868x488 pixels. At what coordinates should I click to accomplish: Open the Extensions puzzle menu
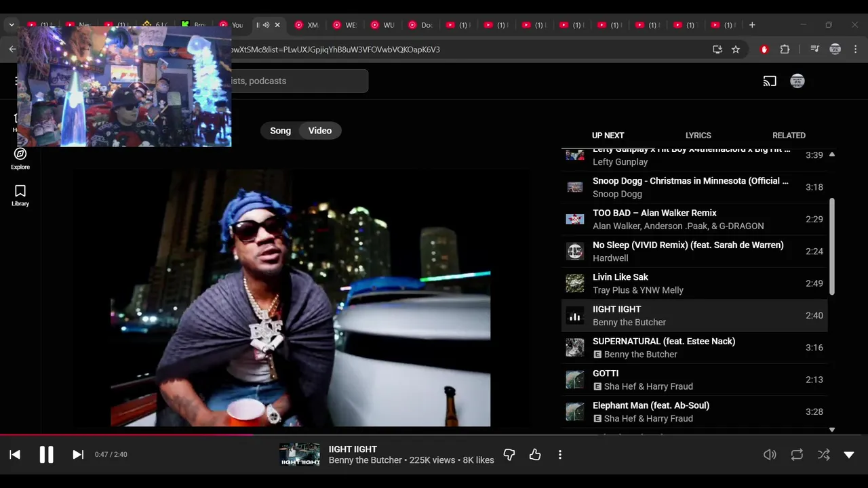[x=785, y=49]
